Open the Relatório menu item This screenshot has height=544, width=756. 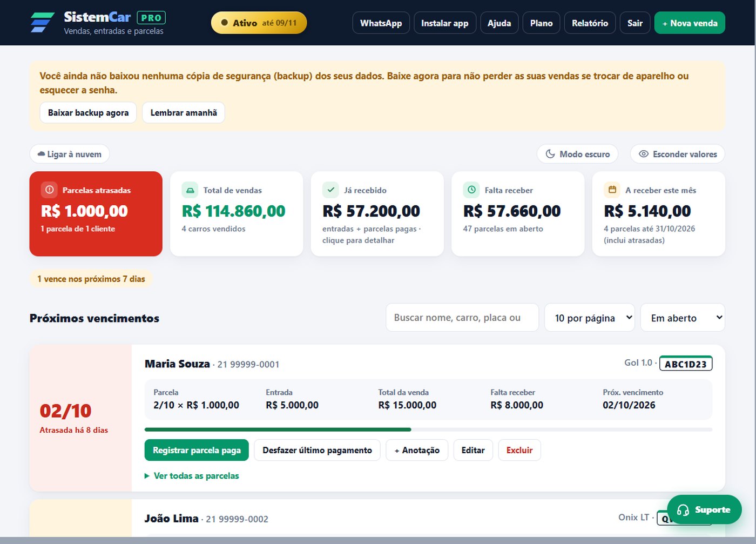click(x=590, y=23)
